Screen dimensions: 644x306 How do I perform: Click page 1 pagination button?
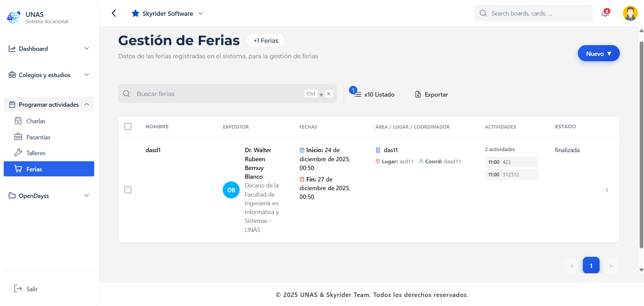[x=591, y=266]
